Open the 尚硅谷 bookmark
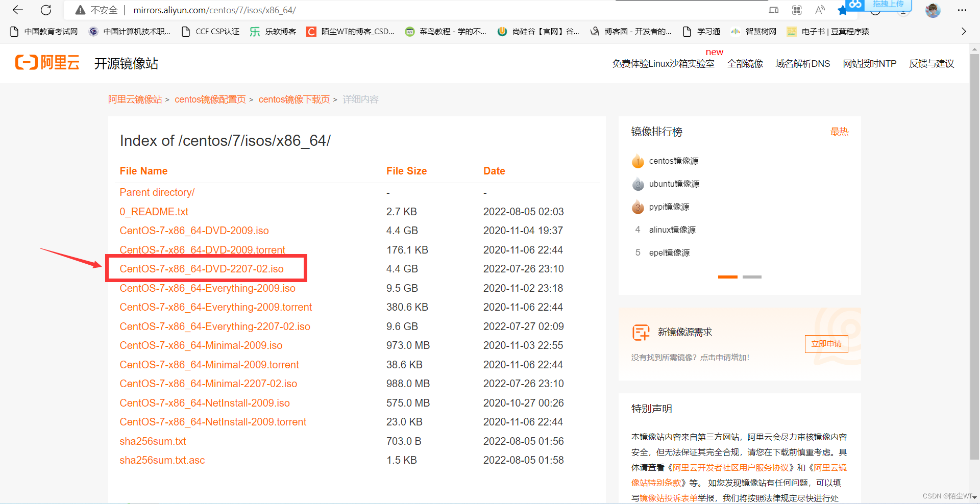This screenshot has height=504, width=980. coord(538,32)
